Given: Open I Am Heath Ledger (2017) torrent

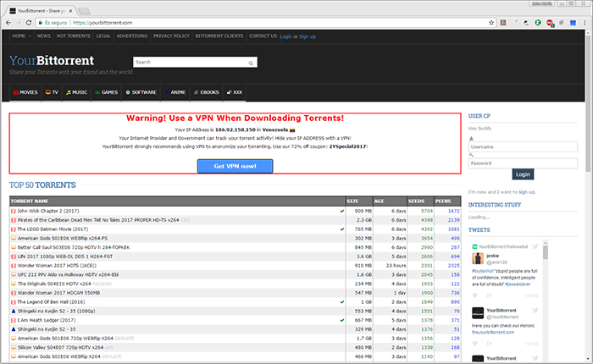Looking at the screenshot, I should point(46,320).
